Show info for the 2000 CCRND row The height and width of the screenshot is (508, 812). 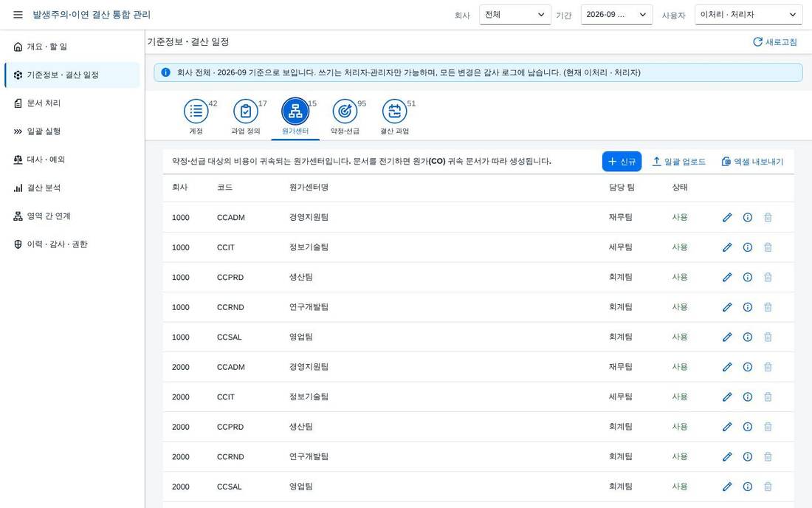[747, 457]
